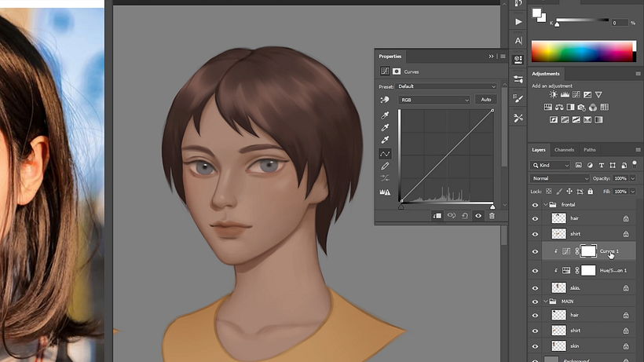Add a Threshold adjustment layer
The height and width of the screenshot is (362, 644).
[576, 120]
